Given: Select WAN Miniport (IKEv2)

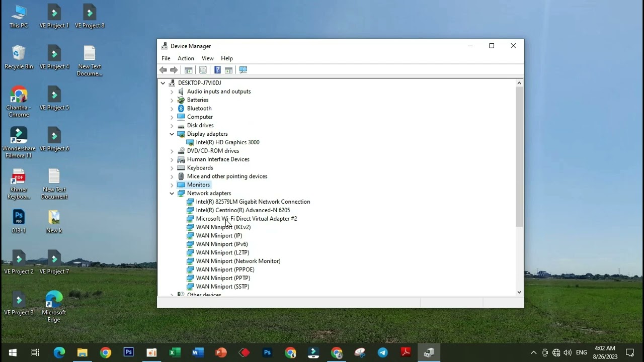Looking at the screenshot, I should pos(223,227).
